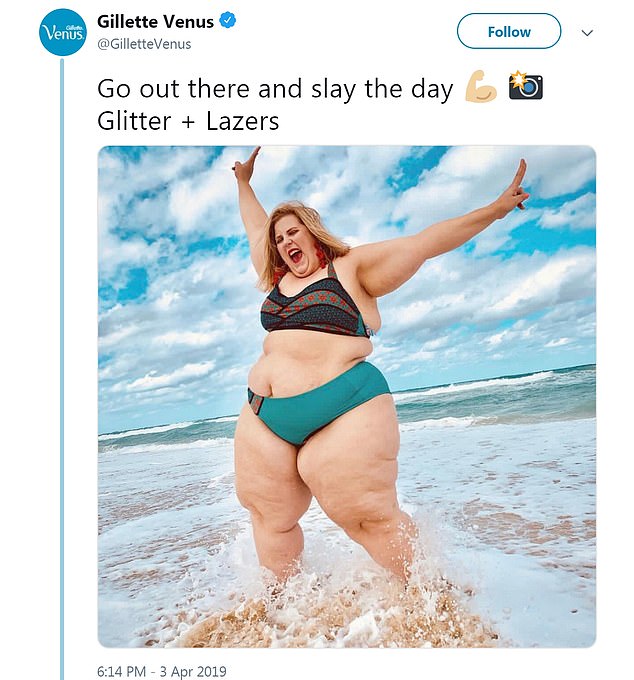The image size is (634, 680).
Task: Enlarge the beach photo in the tweet
Action: click(x=346, y=396)
